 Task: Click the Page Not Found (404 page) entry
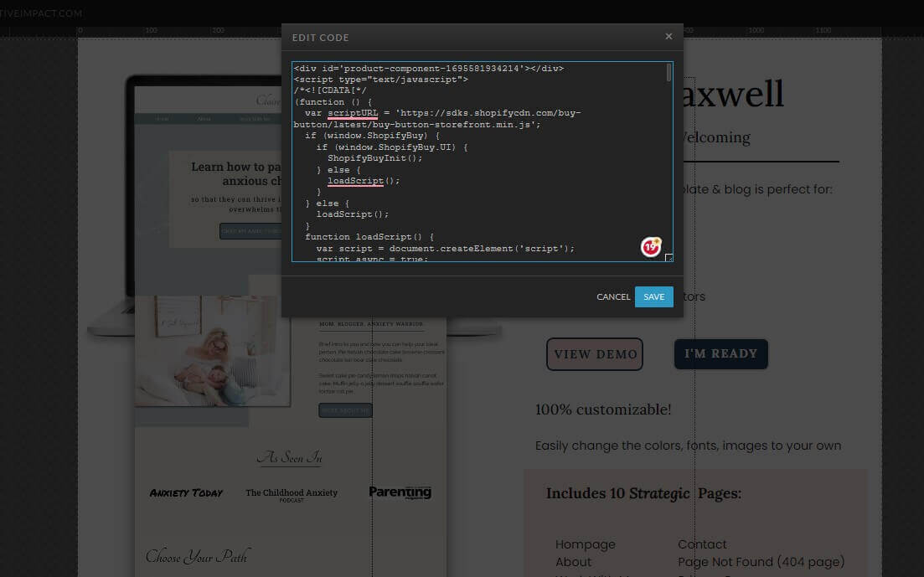coord(761,562)
